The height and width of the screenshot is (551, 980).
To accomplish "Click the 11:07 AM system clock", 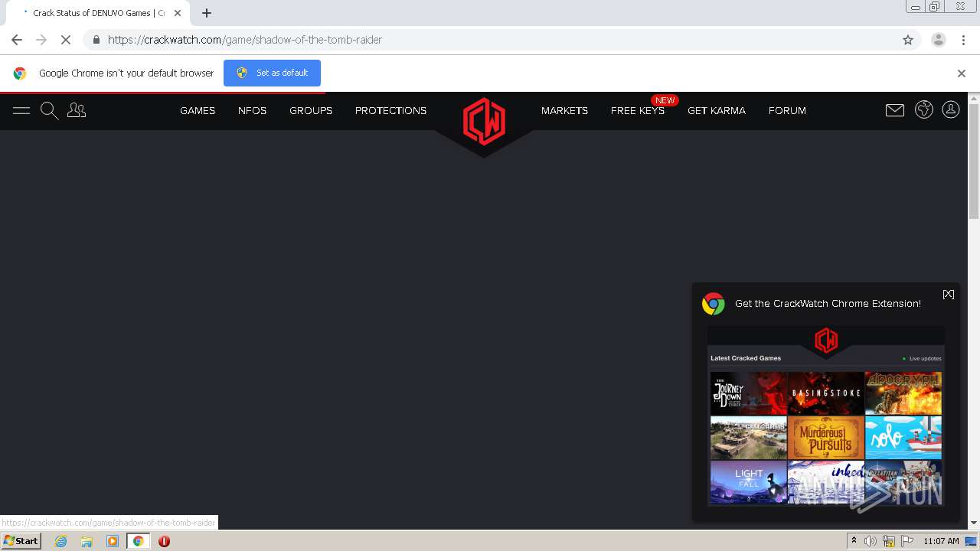I will [x=941, y=541].
